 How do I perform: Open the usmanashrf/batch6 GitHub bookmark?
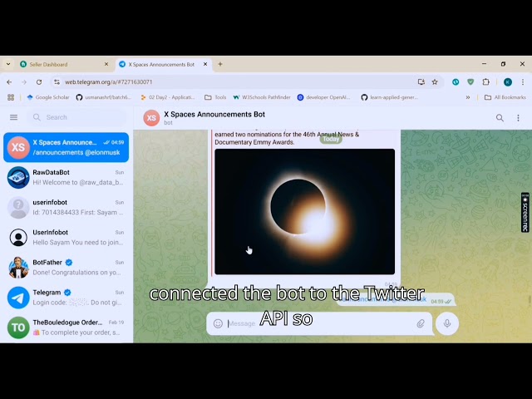[103, 97]
